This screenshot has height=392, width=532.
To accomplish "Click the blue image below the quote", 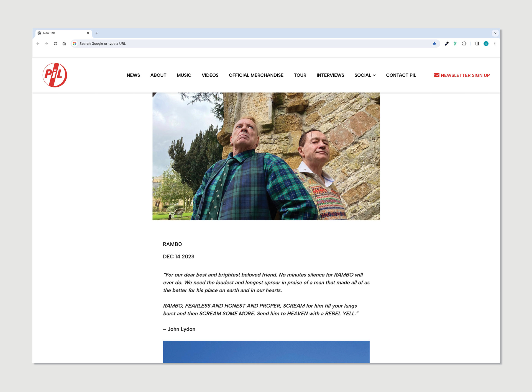I will point(266,352).
